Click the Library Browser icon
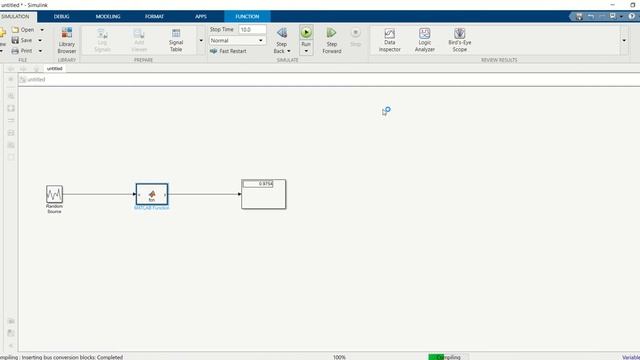The image size is (640, 360). (67, 33)
